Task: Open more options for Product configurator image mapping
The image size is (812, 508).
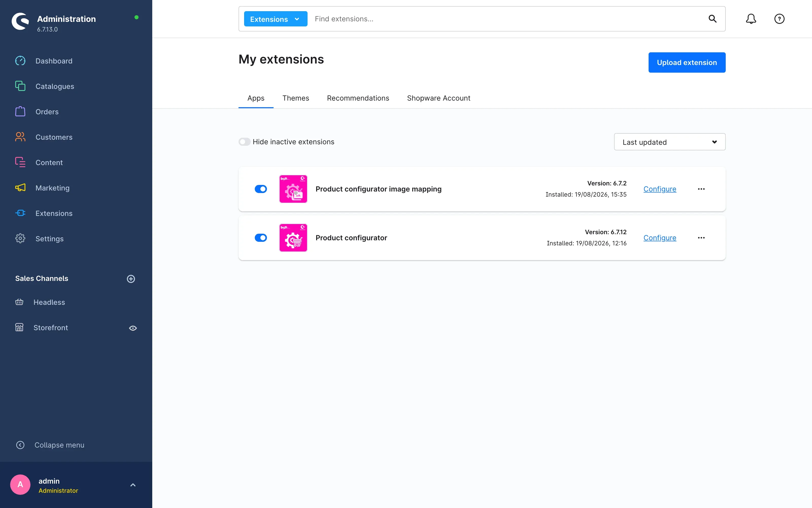Action: (701, 189)
